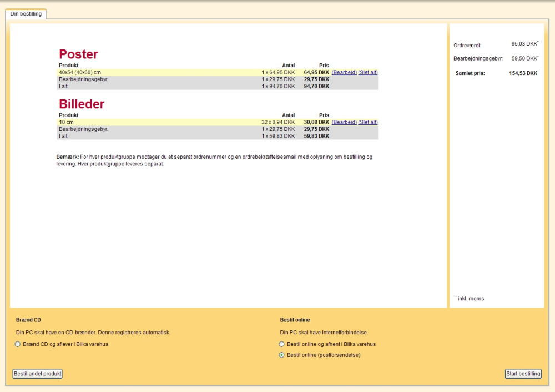Click the Poster section heading
Image resolution: width=555 pixels, height=392 pixels.
[x=78, y=54]
